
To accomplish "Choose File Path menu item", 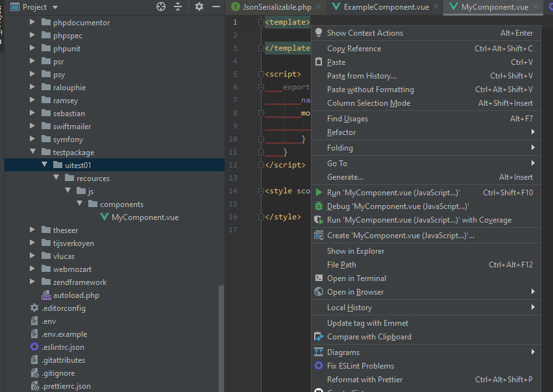I will click(426, 264).
